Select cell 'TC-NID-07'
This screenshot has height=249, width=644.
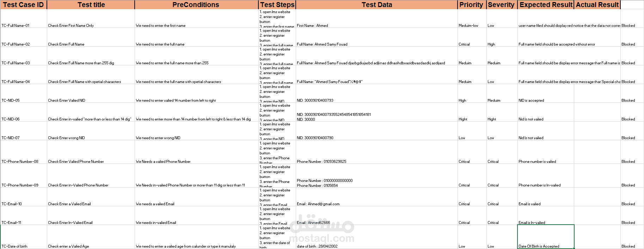(x=24, y=131)
